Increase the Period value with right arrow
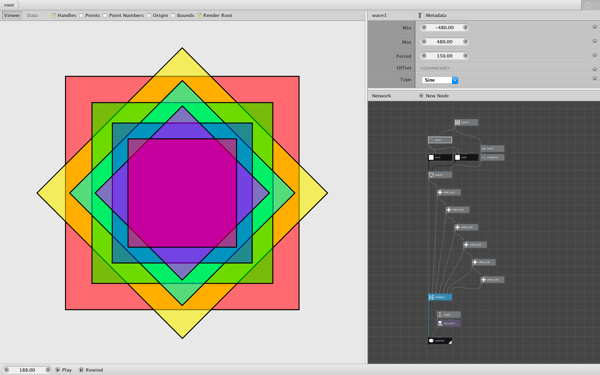 465,56
